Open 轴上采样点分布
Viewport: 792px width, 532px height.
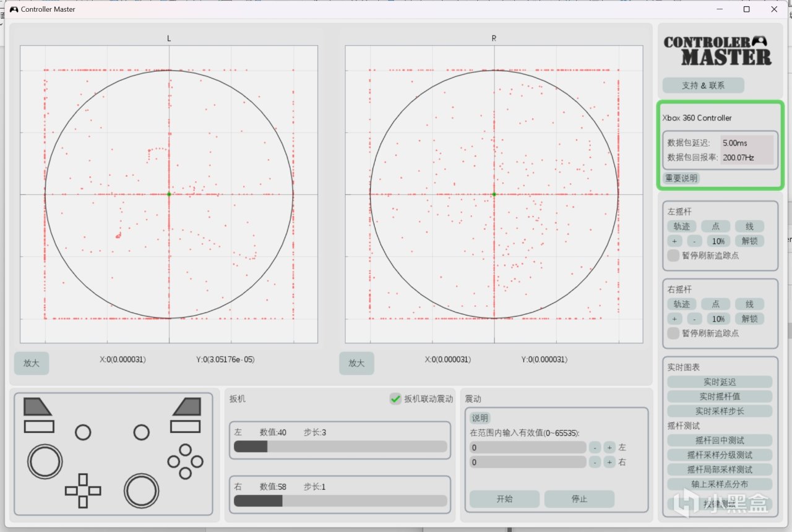coord(720,484)
